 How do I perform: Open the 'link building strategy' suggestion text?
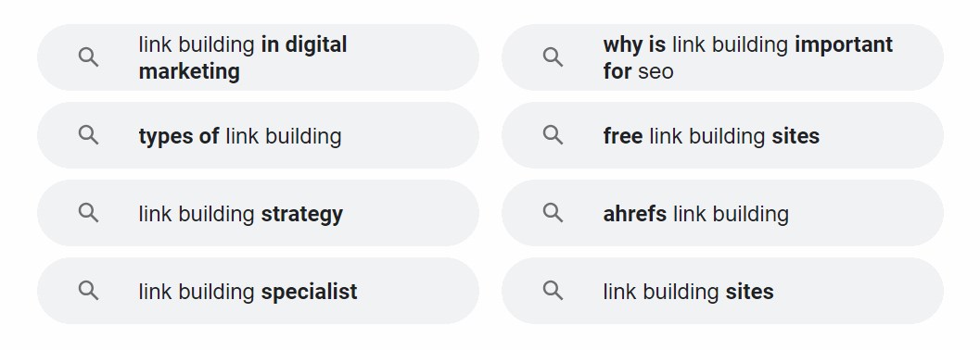point(241,214)
